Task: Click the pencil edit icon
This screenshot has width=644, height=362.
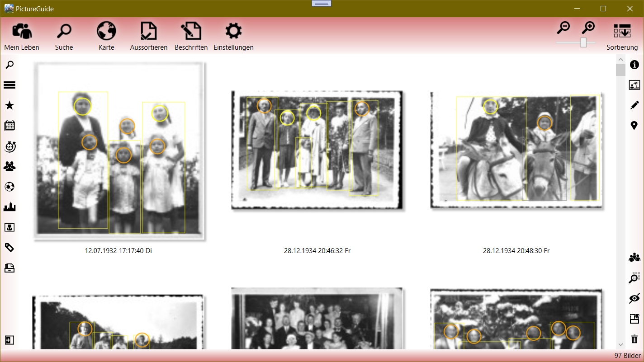Action: 635,105
